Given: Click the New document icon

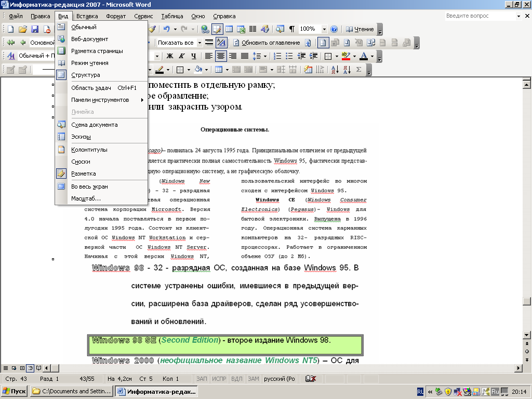Looking at the screenshot, I should tap(10, 29).
